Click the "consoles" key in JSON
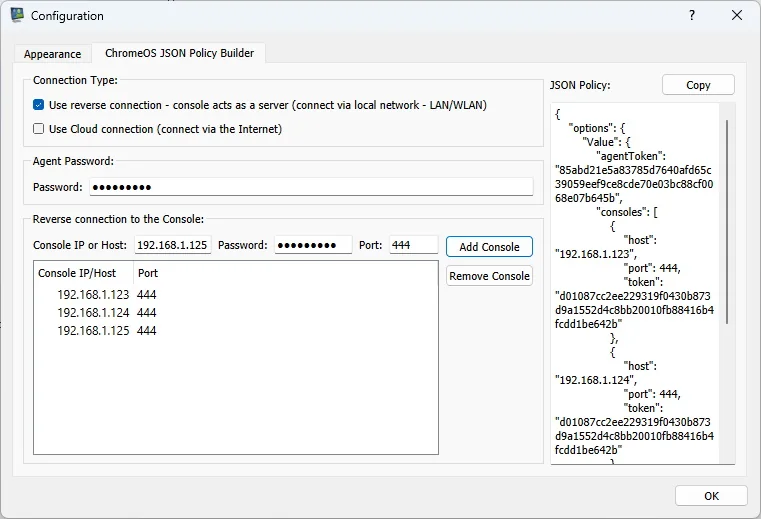This screenshot has height=519, width=761. [623, 212]
